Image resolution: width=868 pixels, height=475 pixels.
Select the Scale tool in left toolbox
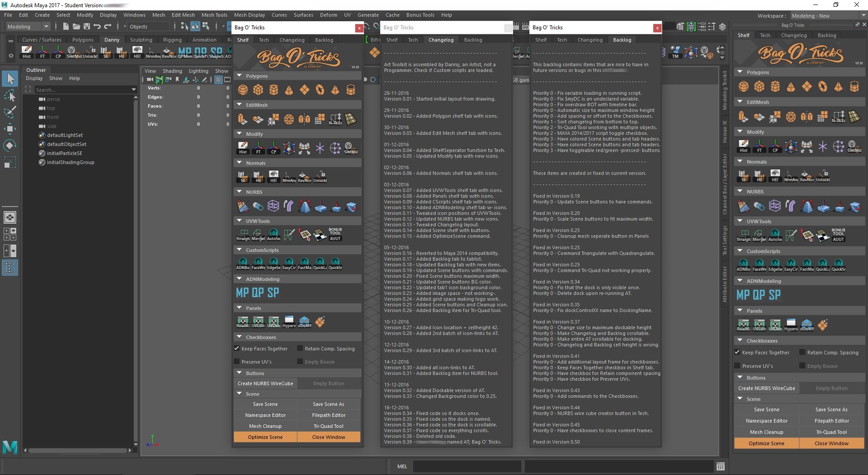click(10, 162)
